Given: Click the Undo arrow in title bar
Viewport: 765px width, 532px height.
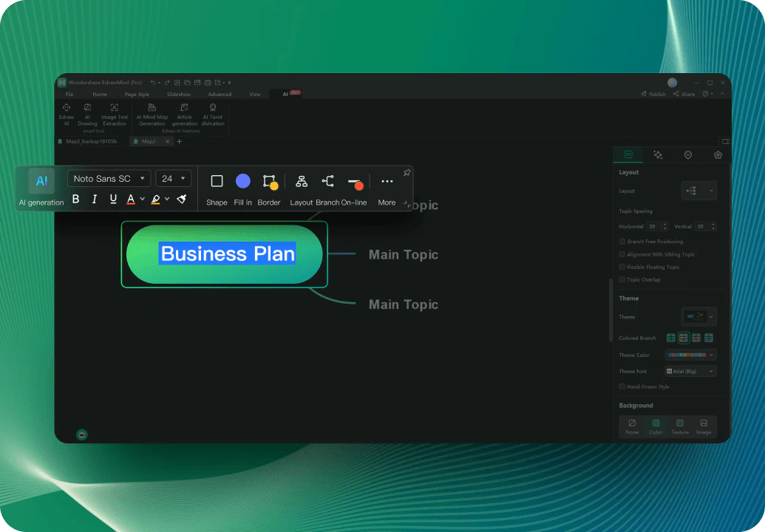Looking at the screenshot, I should point(153,83).
